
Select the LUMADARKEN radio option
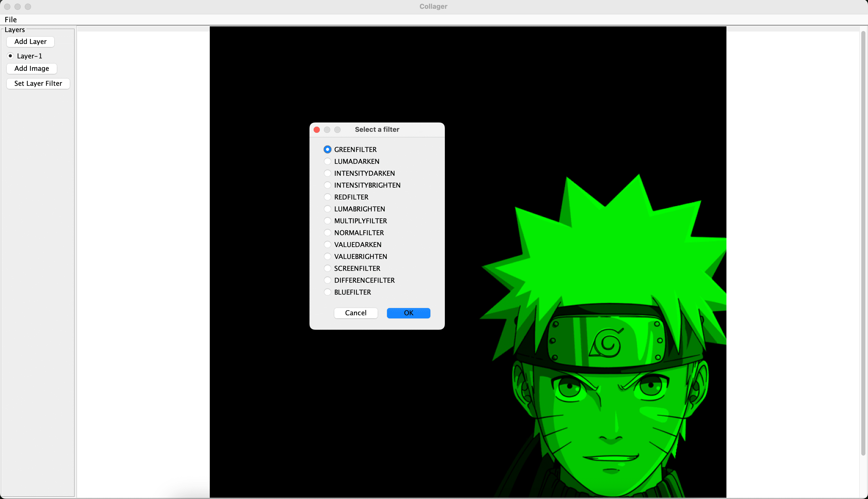point(328,162)
